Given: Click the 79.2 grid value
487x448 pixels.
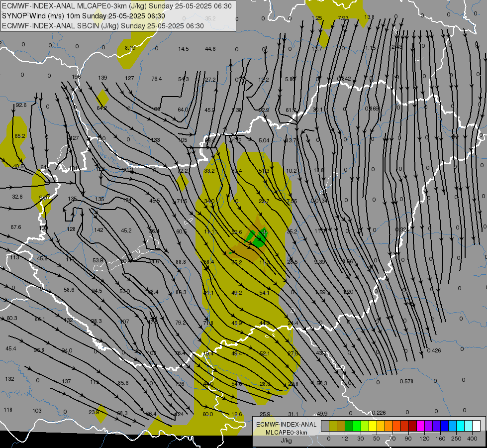Looking at the screenshot, I should pos(181,323).
